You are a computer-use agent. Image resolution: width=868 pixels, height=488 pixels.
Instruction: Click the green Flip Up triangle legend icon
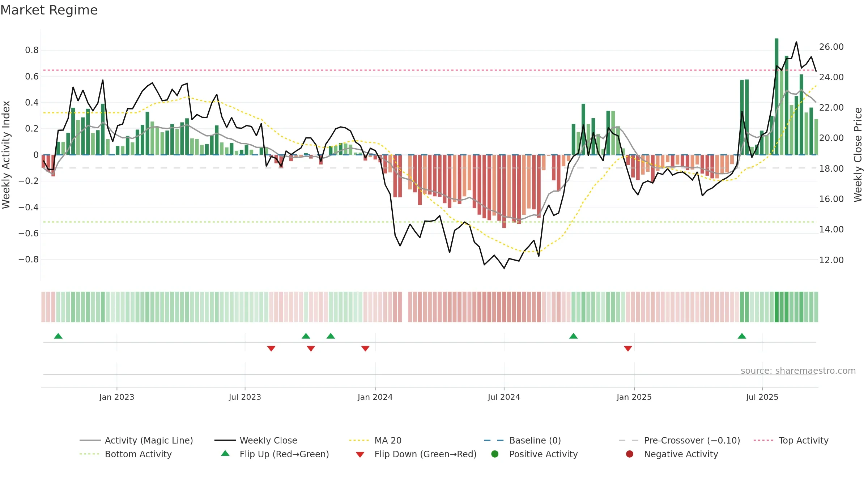(225, 453)
